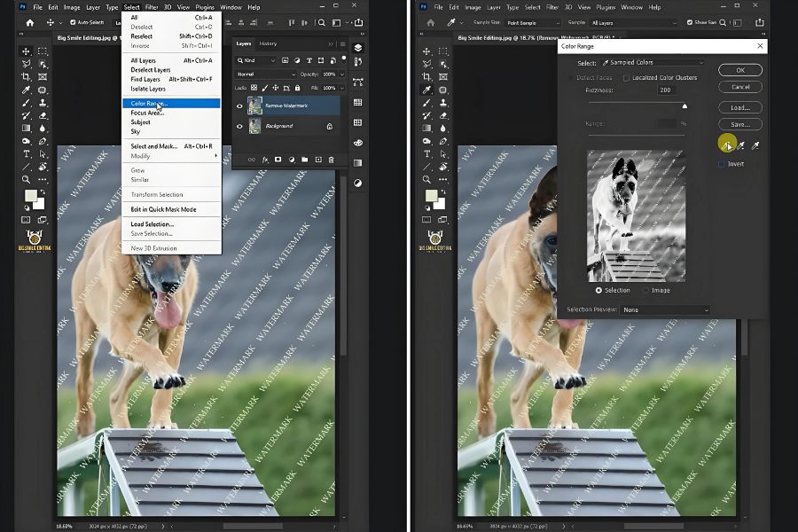Choose the Brush tool in left window toolbar

pos(26,103)
